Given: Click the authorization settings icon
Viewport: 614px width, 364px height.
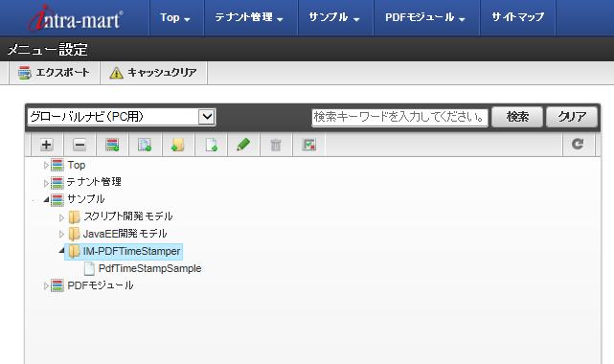Looking at the screenshot, I should pos(309,145).
